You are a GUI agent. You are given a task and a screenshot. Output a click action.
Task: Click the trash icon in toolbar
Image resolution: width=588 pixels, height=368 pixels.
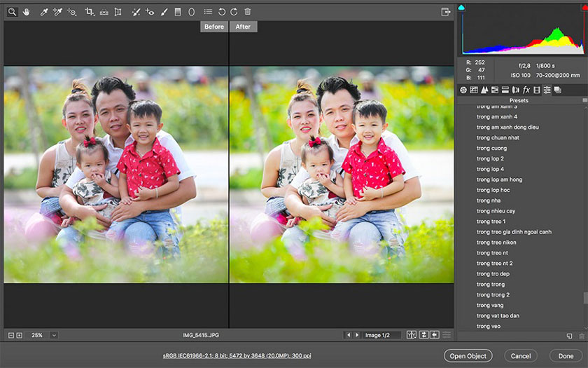[x=248, y=12]
